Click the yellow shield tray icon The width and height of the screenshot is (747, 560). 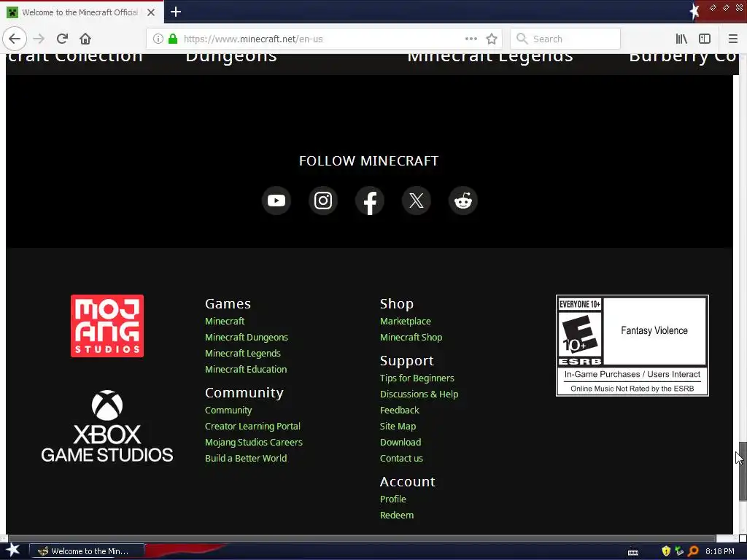pos(666,551)
